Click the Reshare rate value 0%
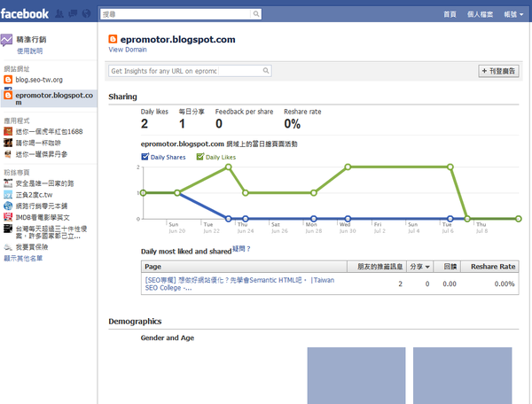 tap(292, 124)
